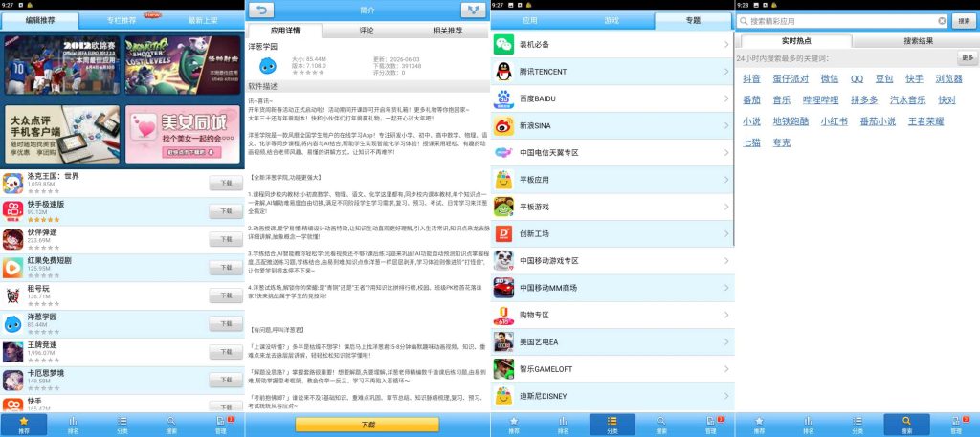
Task: Expand the 平板应用 row chevron
Action: tap(726, 180)
